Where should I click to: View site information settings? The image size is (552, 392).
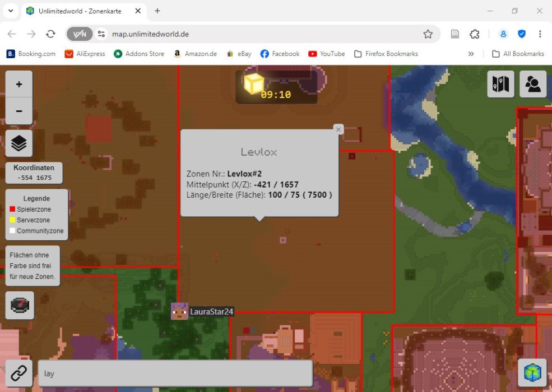click(101, 34)
